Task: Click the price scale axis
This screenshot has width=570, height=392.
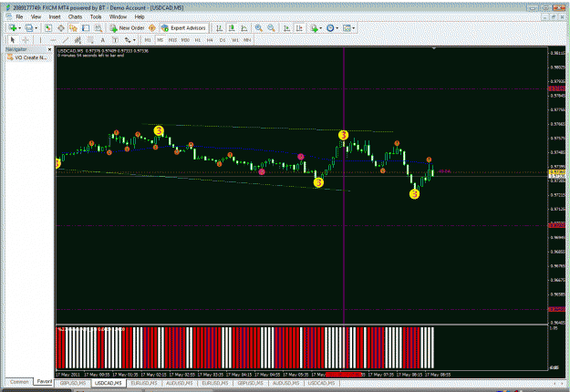Action: pyautogui.click(x=558, y=185)
